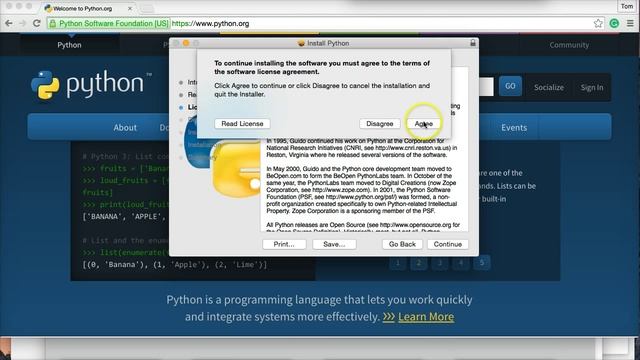
Task: Click the Tom profile button
Action: click(x=627, y=6)
